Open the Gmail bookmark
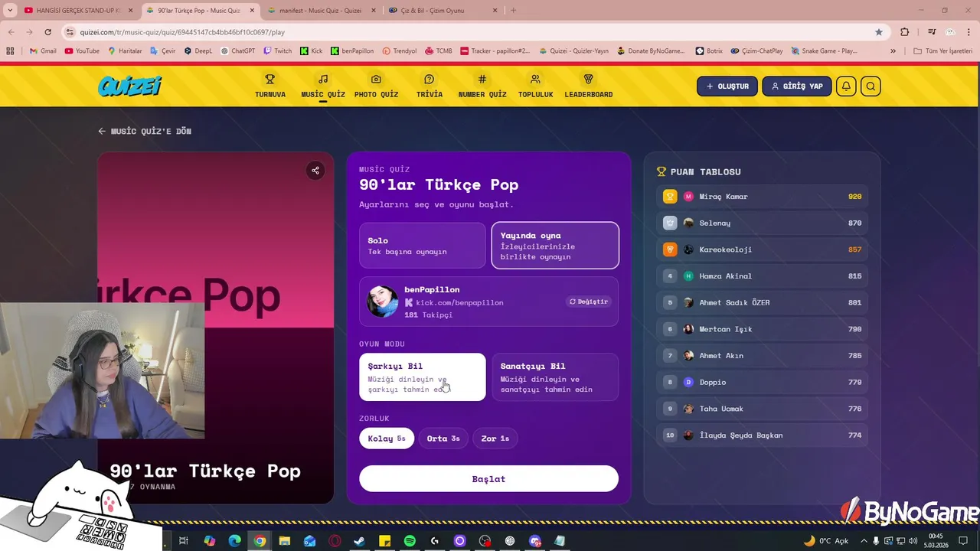Screen dimensions: 980x551 point(43,51)
